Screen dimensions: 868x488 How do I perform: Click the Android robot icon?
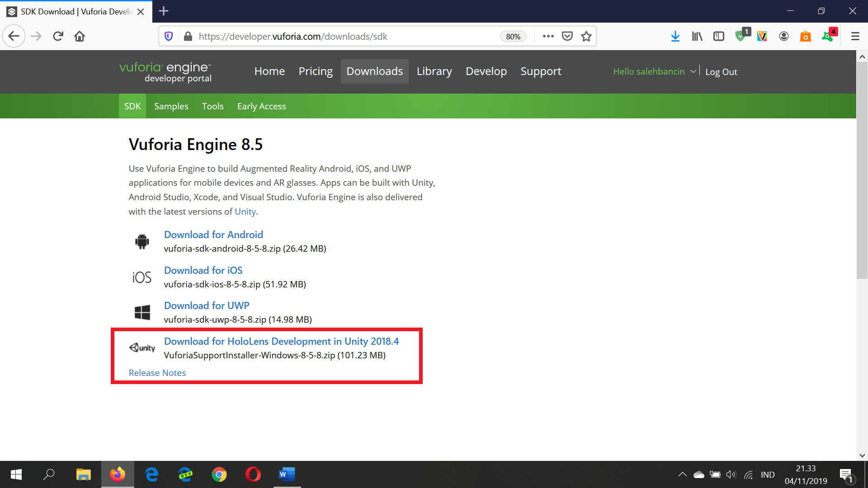[x=142, y=241]
